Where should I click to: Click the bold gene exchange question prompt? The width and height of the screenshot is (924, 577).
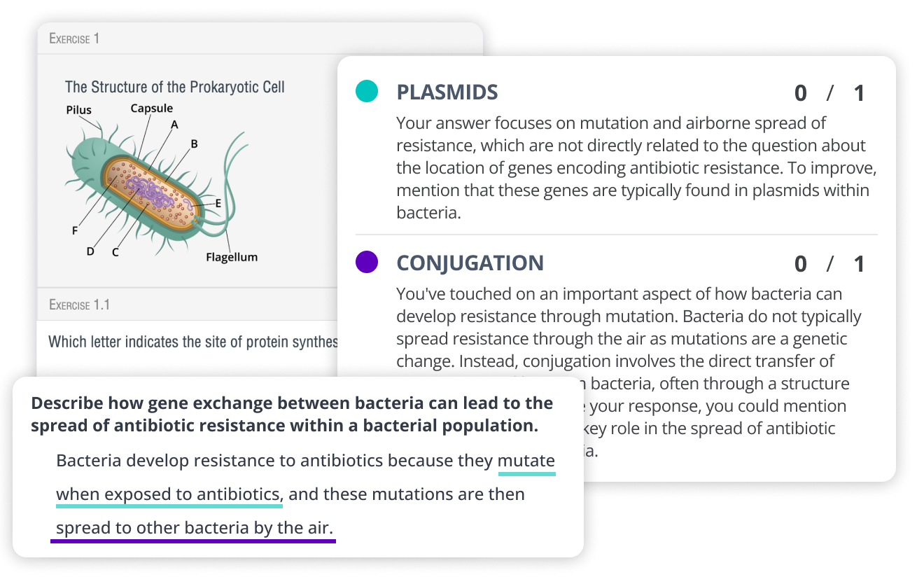292,415
